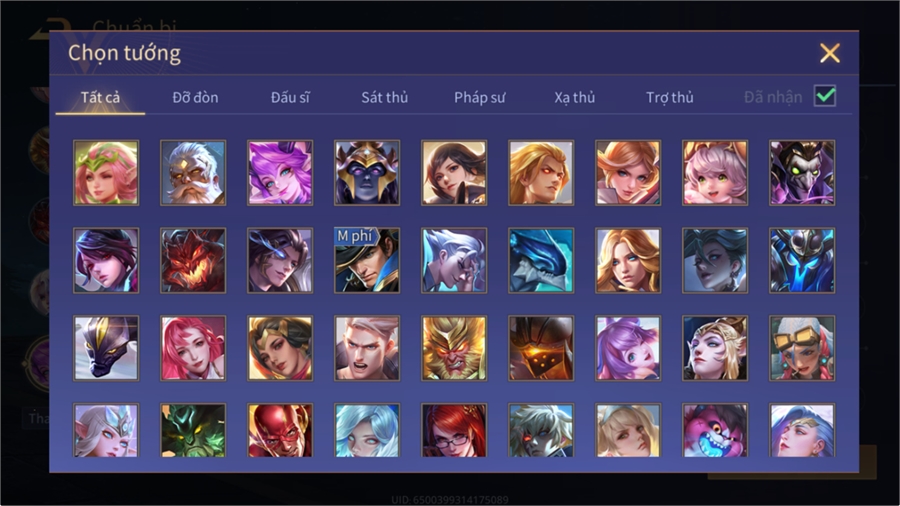Choose the goggles-wearing hero with red braids
Viewport: 900px width, 506px height.
802,348
